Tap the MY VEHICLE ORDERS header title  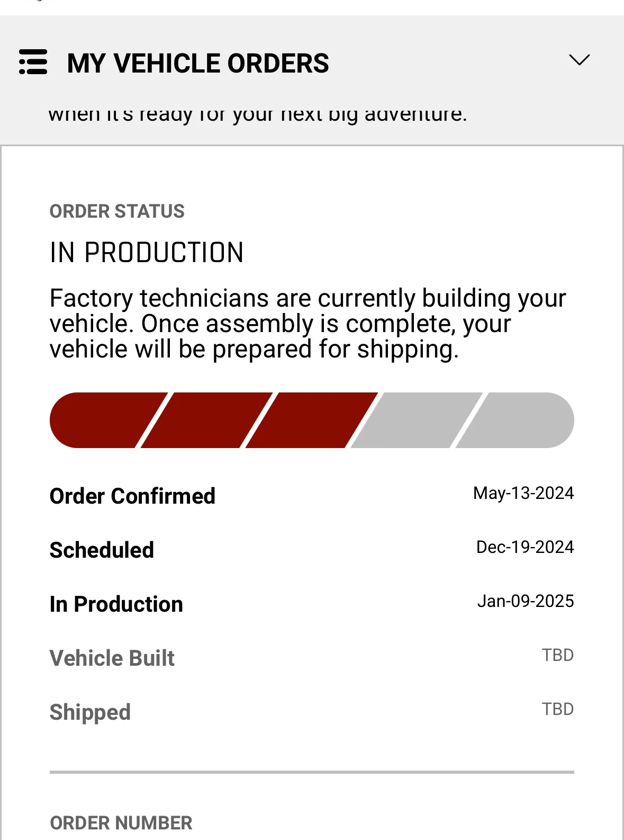[x=198, y=63]
